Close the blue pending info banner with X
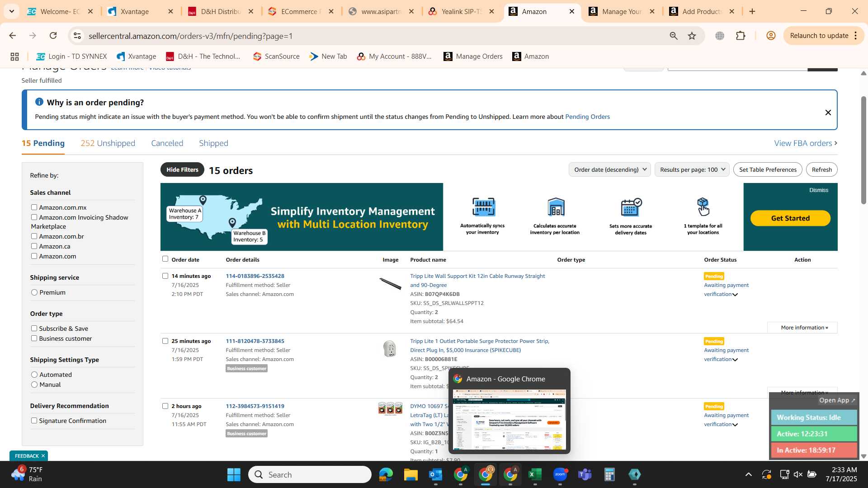Viewport: 868px width, 488px height. 828,113
